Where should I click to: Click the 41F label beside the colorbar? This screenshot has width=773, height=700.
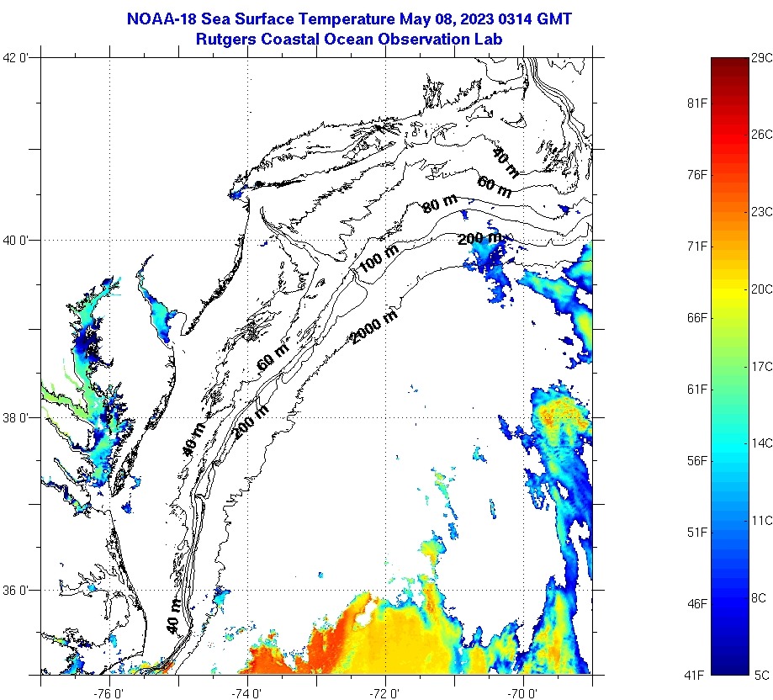pyautogui.click(x=694, y=675)
